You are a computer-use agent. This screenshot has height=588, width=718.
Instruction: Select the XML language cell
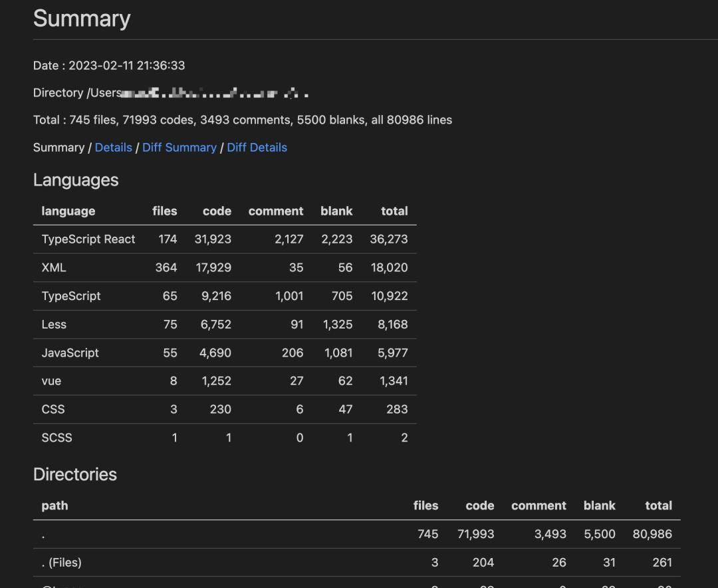click(54, 268)
